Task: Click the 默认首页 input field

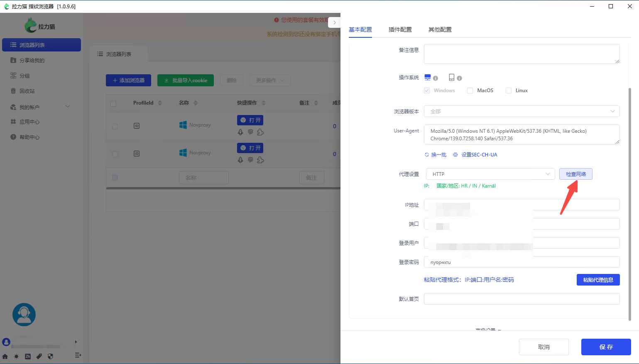Action: coord(521,299)
